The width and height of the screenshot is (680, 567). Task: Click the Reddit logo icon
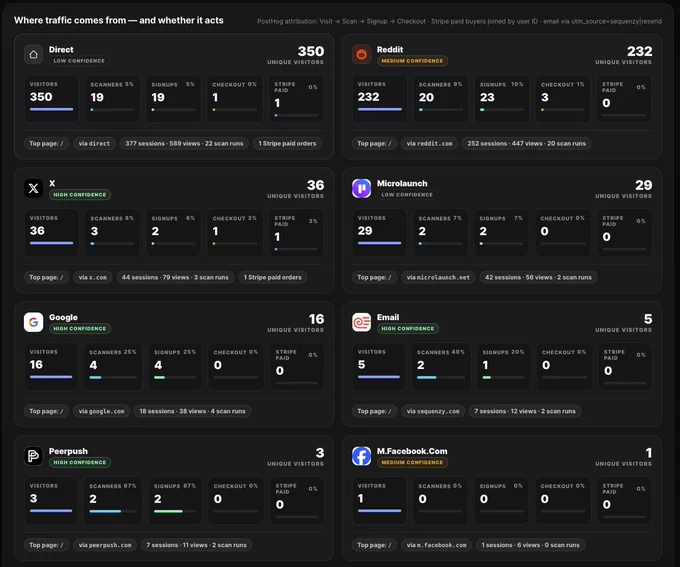coord(361,55)
